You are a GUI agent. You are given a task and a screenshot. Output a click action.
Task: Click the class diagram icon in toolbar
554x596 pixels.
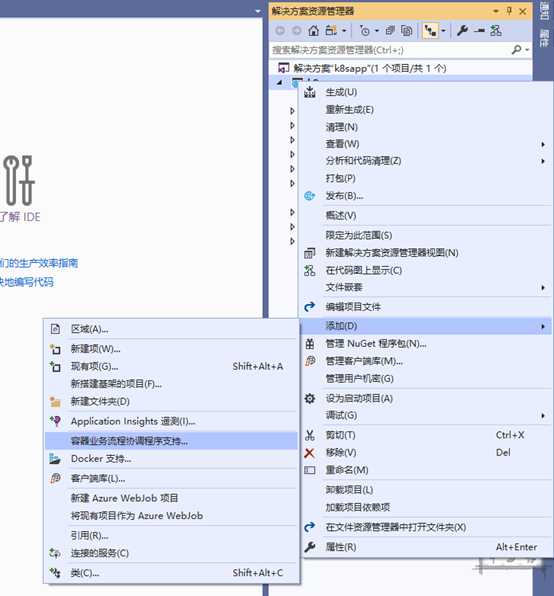[495, 30]
